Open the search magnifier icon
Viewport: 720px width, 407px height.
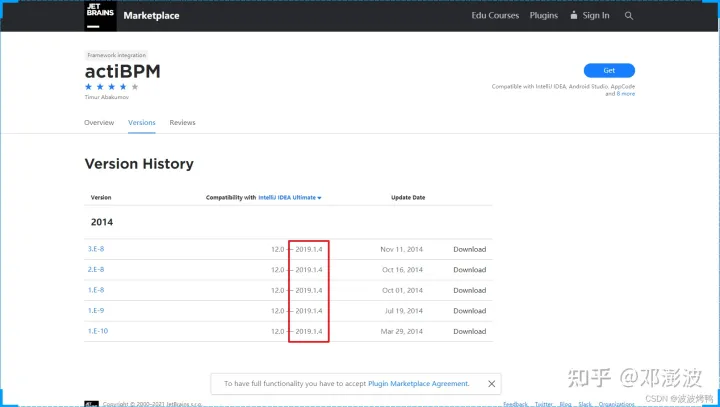coord(629,16)
